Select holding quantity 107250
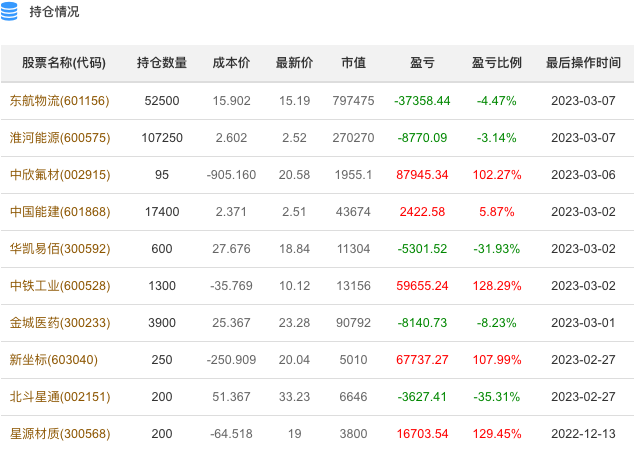Screen dimensions: 635x456 pos(162,138)
